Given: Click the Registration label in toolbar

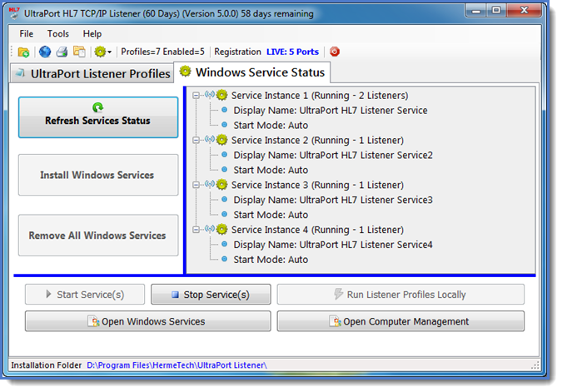Looking at the screenshot, I should coord(237,52).
